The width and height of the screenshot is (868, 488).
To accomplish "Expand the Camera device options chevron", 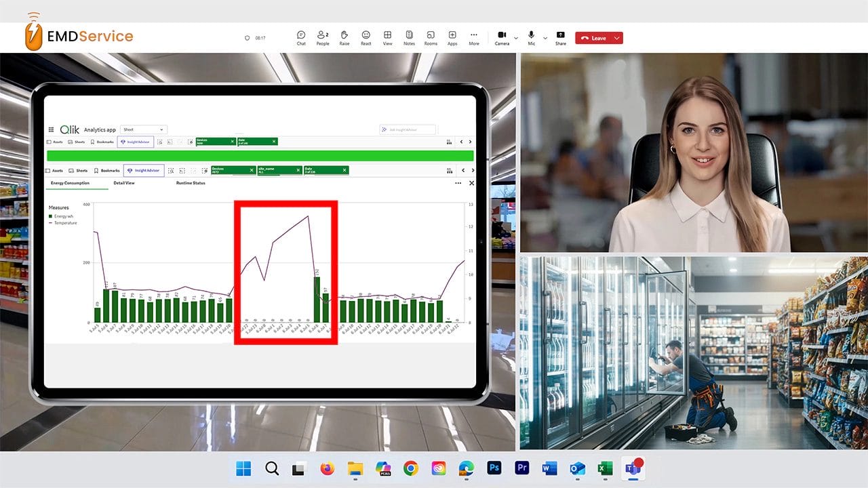I will (x=516, y=38).
